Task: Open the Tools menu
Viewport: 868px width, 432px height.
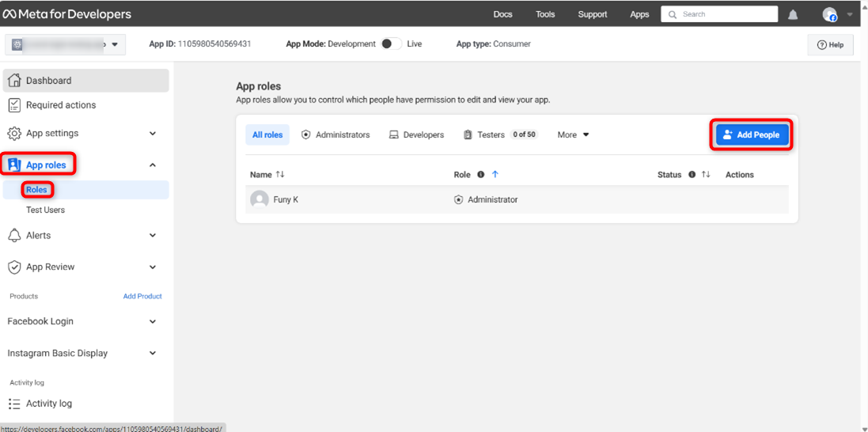Action: [x=545, y=14]
